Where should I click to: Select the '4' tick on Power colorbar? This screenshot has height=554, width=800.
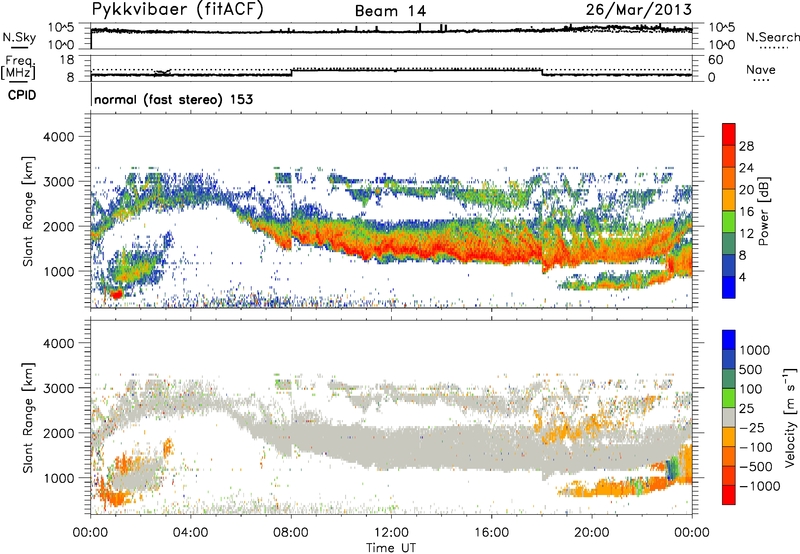[x=742, y=277]
